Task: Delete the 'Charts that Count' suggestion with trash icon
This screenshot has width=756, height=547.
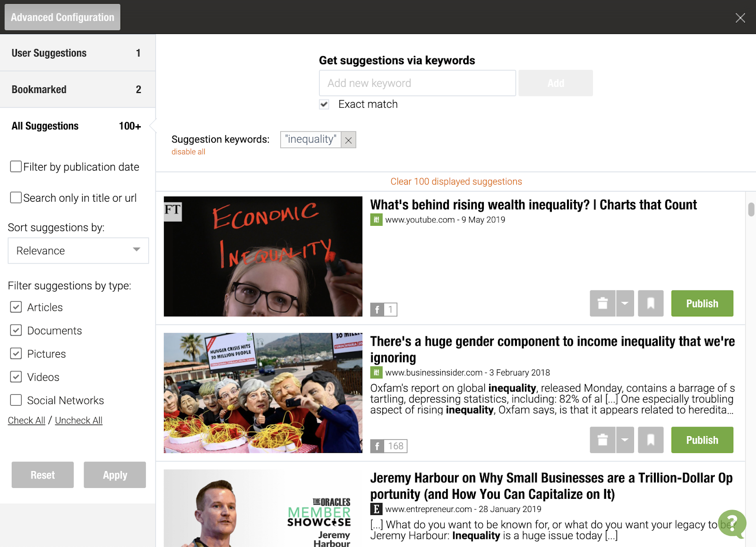Action: point(602,303)
